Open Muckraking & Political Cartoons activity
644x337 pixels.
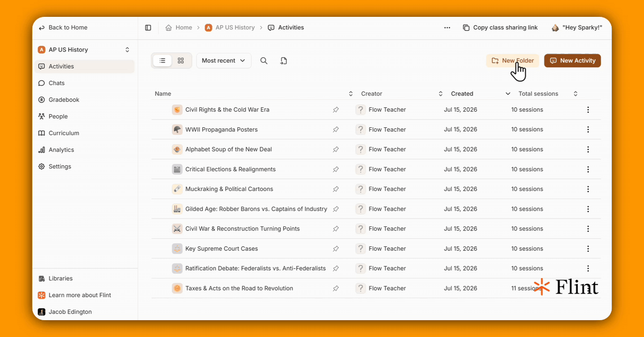coord(229,189)
